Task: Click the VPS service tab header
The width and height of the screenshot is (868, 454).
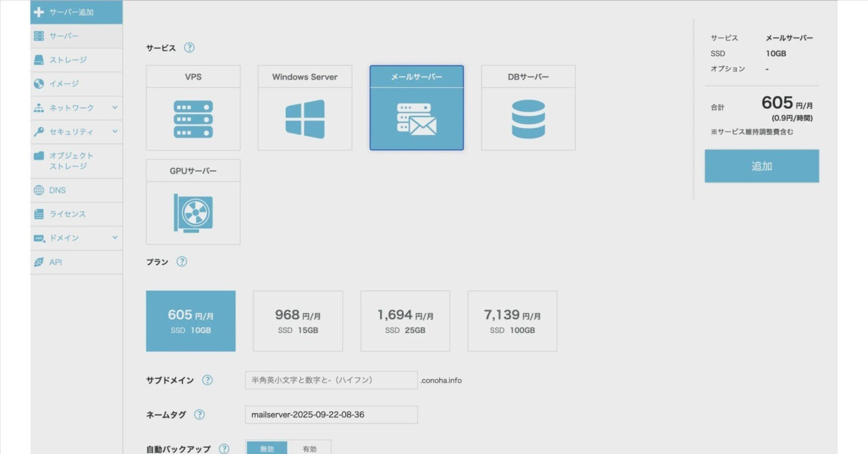Action: click(193, 76)
